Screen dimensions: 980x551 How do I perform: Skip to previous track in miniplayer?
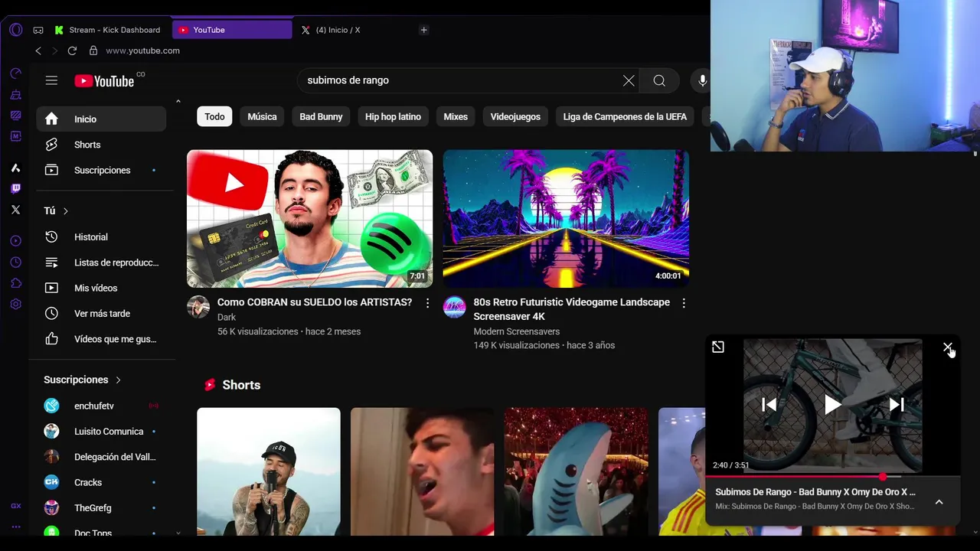coord(769,405)
